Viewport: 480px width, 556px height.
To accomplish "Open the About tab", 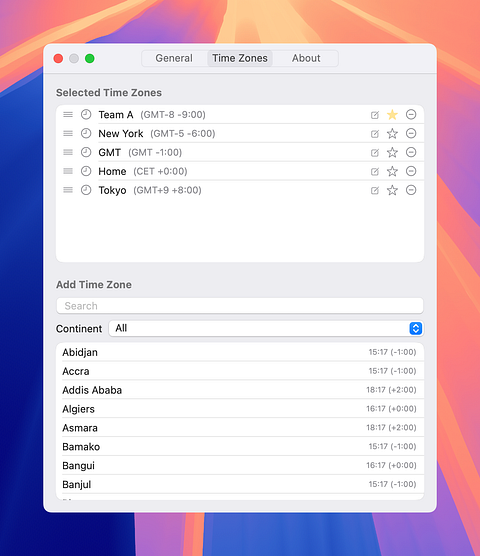I will [x=306, y=58].
